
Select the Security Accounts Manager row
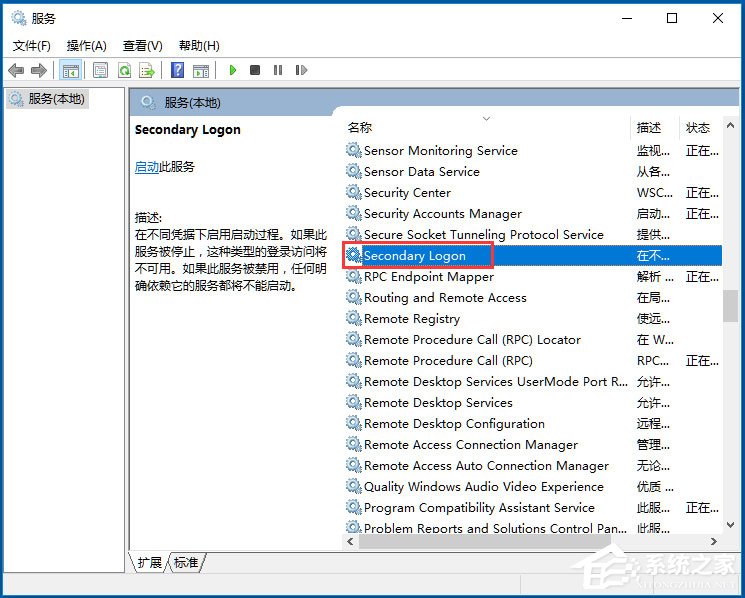click(x=532, y=214)
